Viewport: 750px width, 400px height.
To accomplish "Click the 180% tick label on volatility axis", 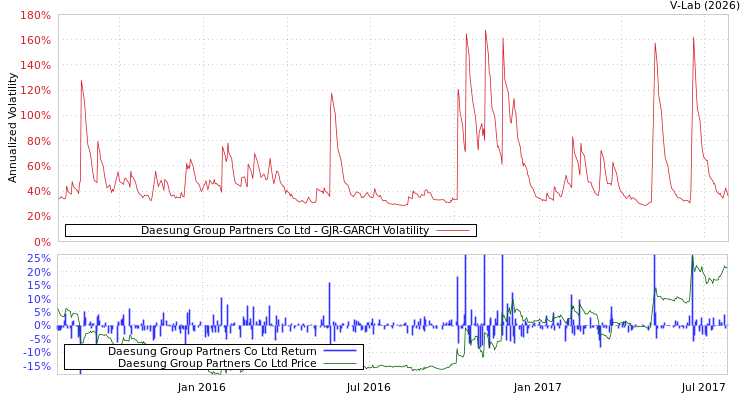I will coord(35,16).
